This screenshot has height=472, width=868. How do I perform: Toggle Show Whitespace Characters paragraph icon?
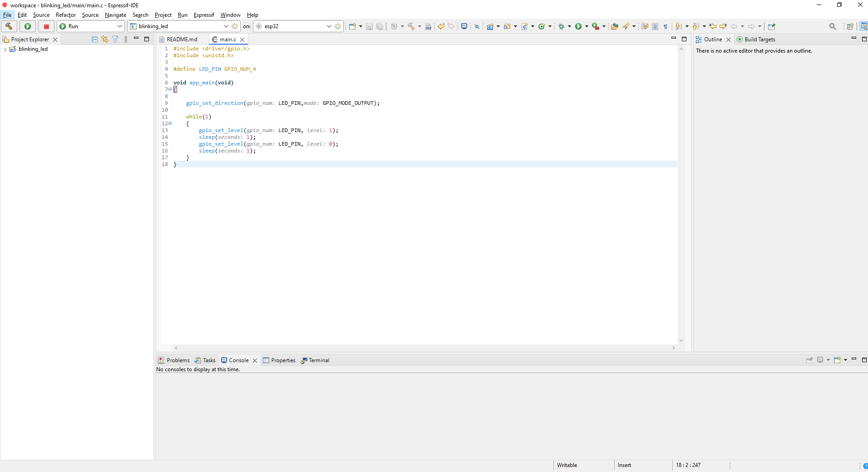666,26
